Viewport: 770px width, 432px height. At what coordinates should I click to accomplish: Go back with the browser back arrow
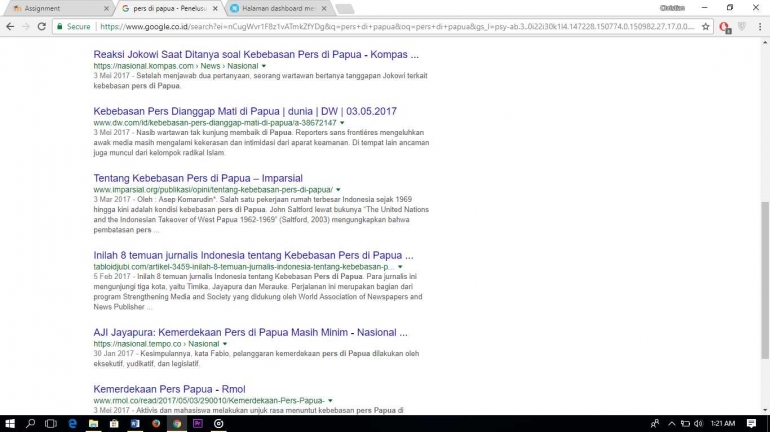pos(10,27)
